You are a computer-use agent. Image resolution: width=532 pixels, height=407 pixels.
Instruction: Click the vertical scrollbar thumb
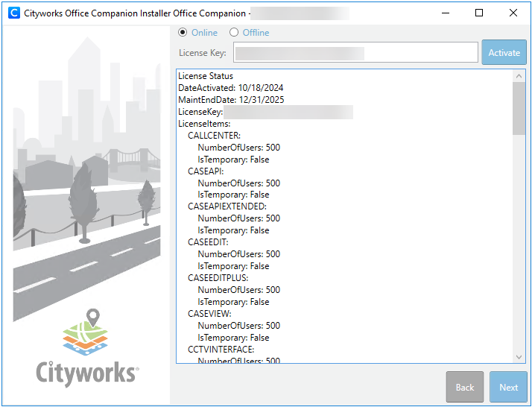point(519,108)
